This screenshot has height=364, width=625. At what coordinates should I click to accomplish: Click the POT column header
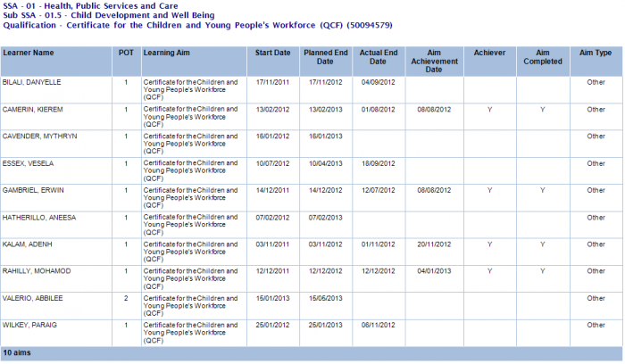tap(126, 53)
